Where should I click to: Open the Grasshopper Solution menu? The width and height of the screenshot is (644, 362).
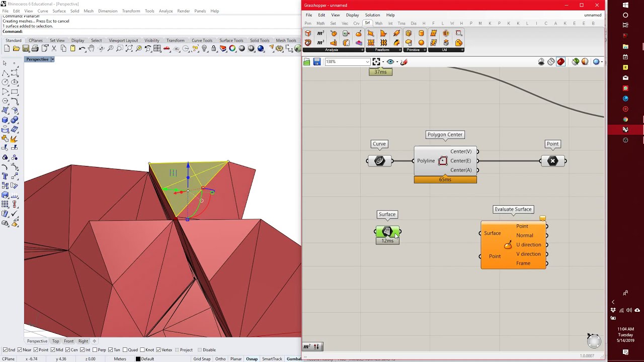click(x=372, y=15)
